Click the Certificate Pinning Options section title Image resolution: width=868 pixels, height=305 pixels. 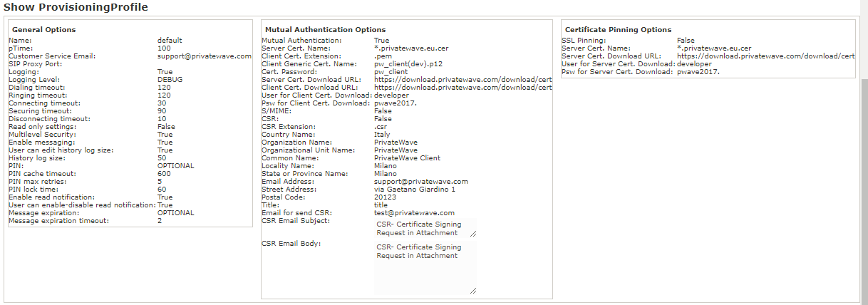click(618, 30)
